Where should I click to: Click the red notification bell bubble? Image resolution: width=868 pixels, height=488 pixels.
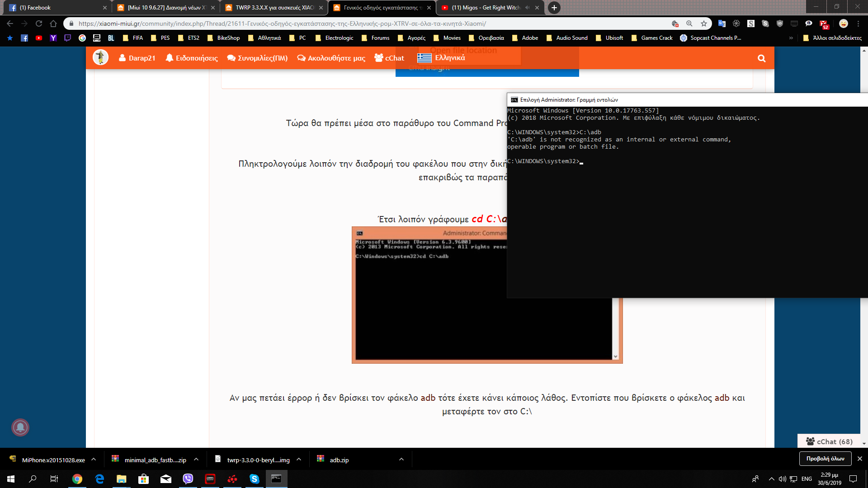[x=20, y=427]
